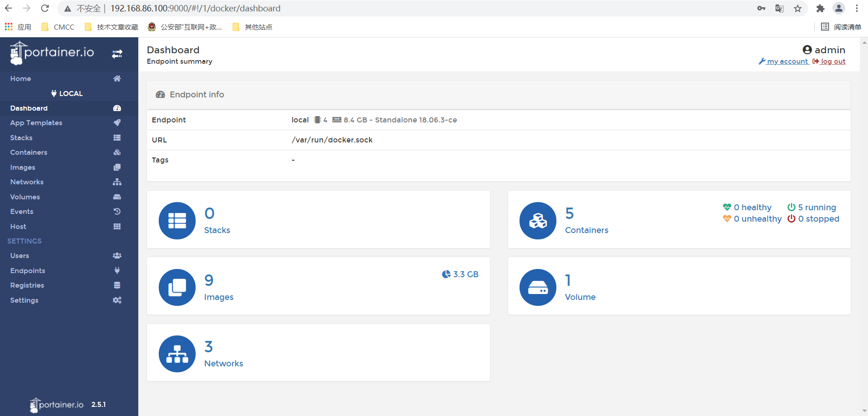
Task: Click the Images clone icon in sidebar
Action: [x=117, y=167]
